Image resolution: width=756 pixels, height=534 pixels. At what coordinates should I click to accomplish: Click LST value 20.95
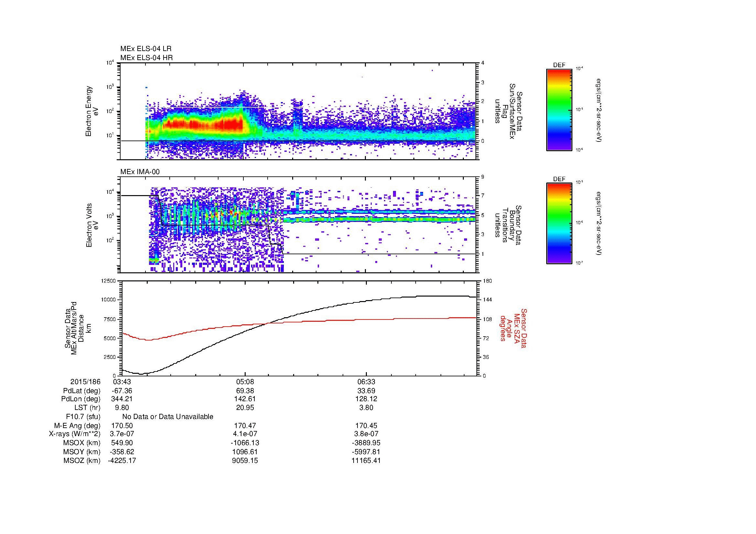click(245, 408)
